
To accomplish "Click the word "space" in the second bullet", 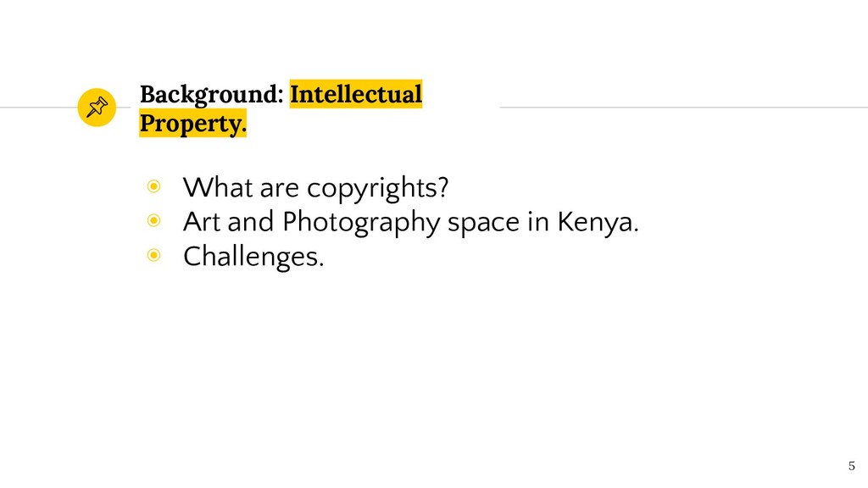I will (483, 224).
